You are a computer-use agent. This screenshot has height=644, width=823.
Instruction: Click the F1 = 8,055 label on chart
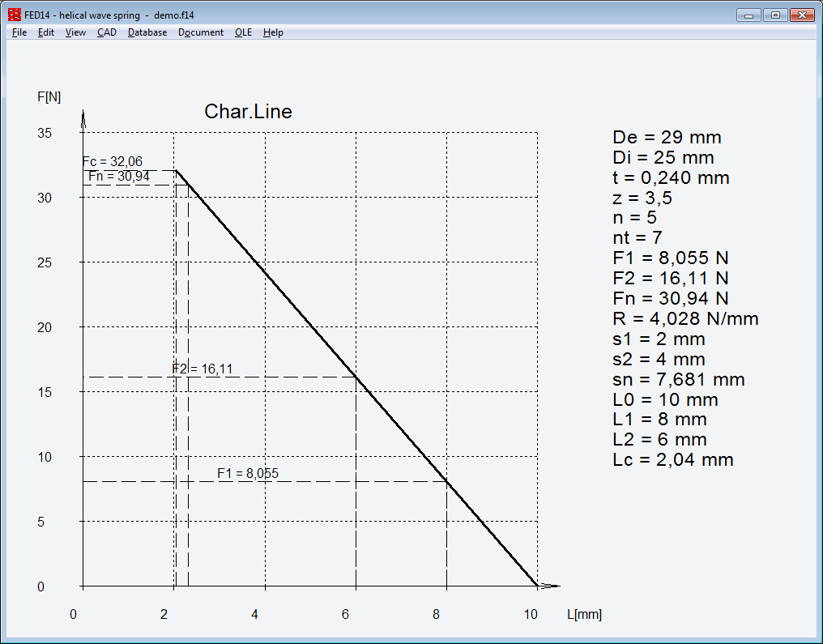tap(248, 473)
